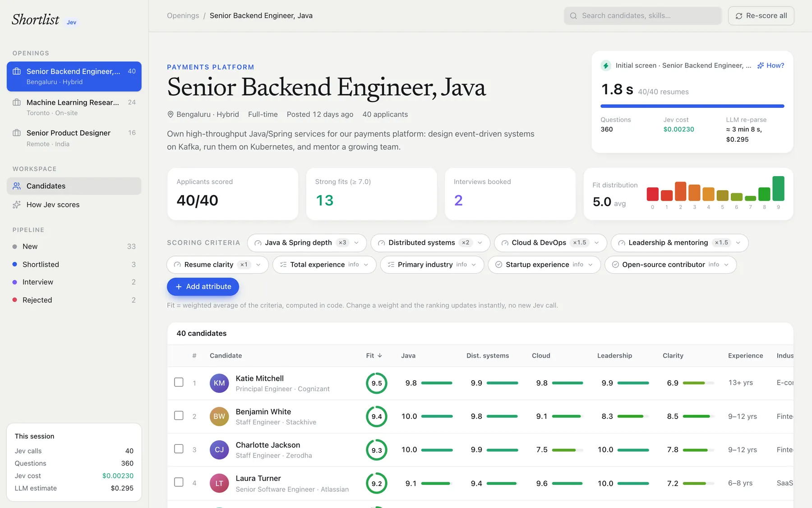
Task: Select Benjamin White's row checkbox
Action: (179, 415)
